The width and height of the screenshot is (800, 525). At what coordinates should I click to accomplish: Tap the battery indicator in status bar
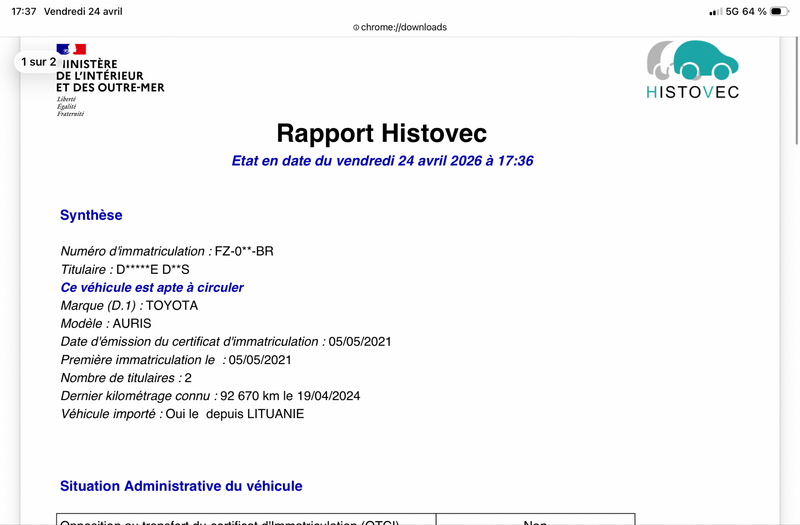pyautogui.click(x=780, y=11)
